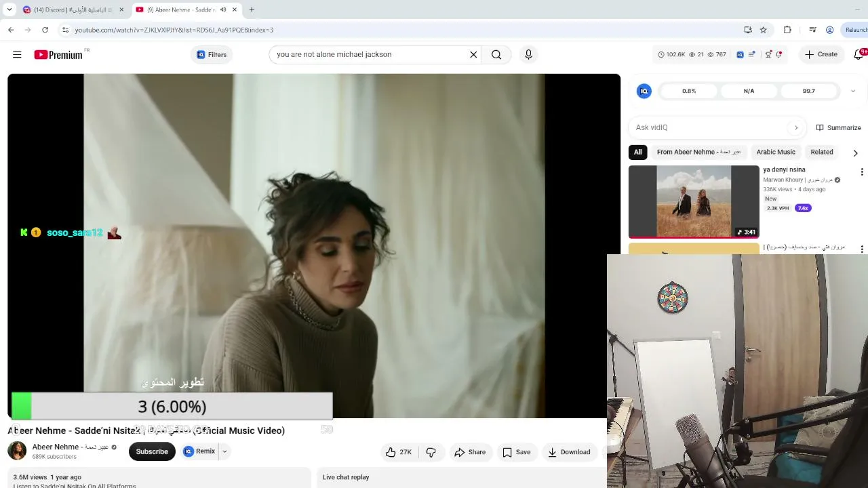
Task: Open Abeer Nehme channel avatar
Action: coord(17,451)
